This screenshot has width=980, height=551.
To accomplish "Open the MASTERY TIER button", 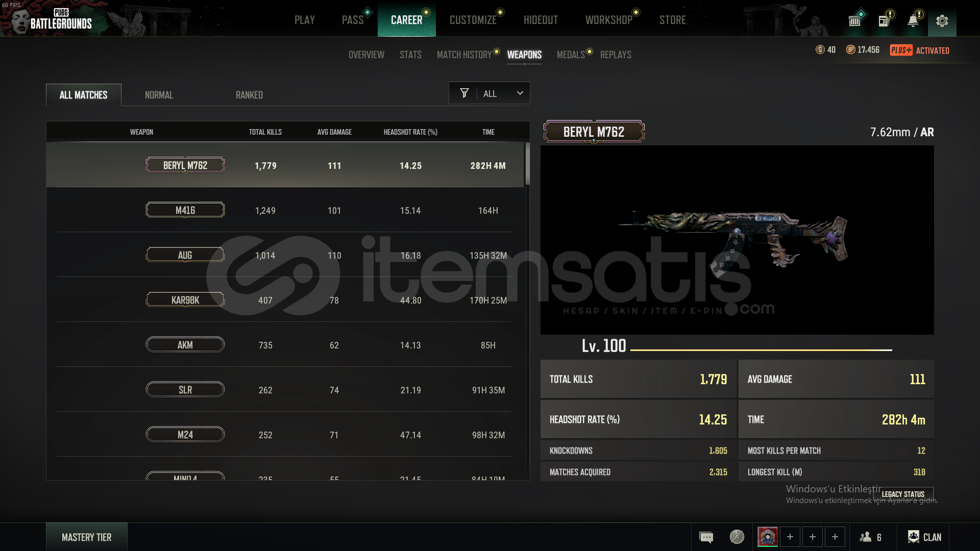I will coord(86,537).
